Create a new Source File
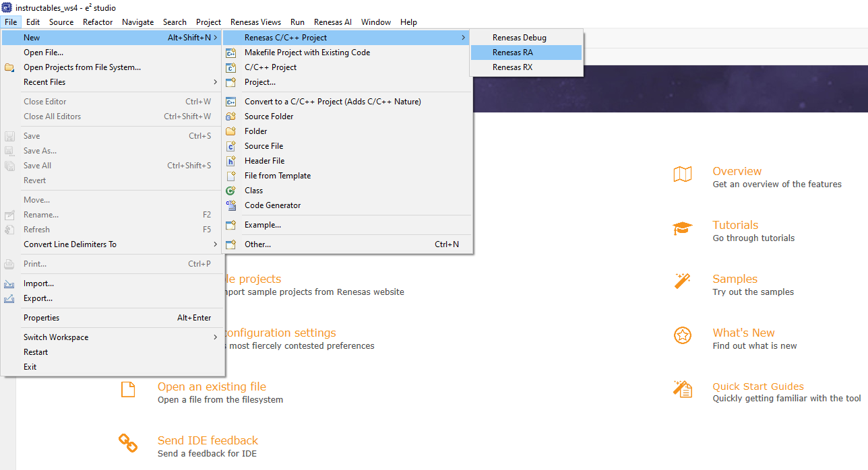 [x=347, y=146]
